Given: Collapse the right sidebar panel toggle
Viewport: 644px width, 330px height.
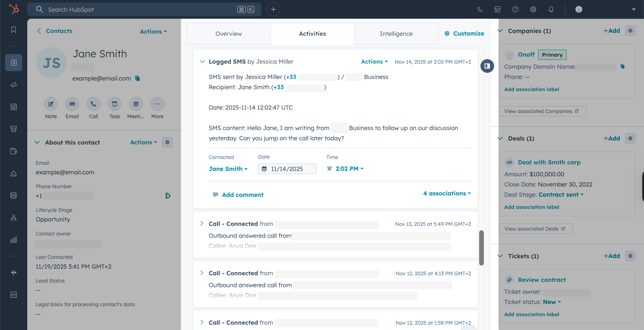Looking at the screenshot, I should 487,66.
